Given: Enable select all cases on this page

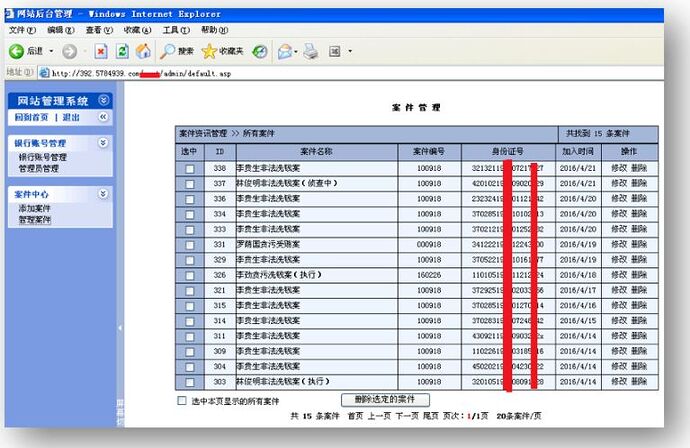Looking at the screenshot, I should tap(181, 400).
